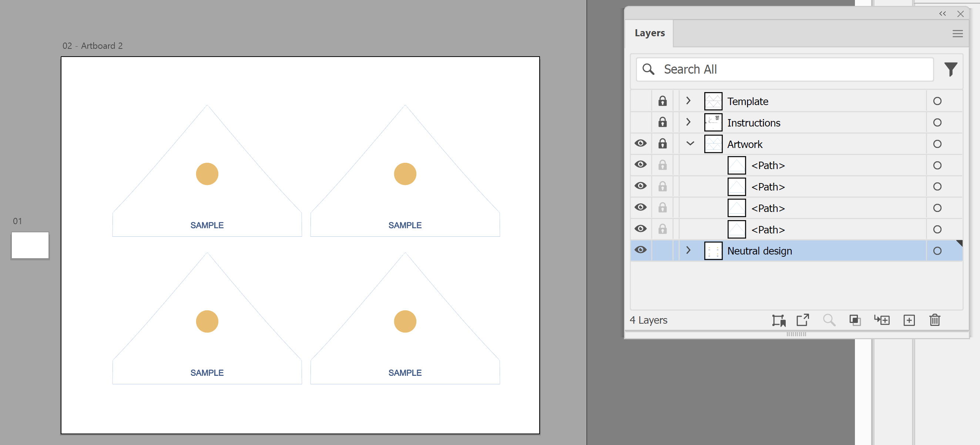Screen dimensions: 980x445
Task: Click the bottom-right orange circle on artboard
Action: (x=405, y=321)
